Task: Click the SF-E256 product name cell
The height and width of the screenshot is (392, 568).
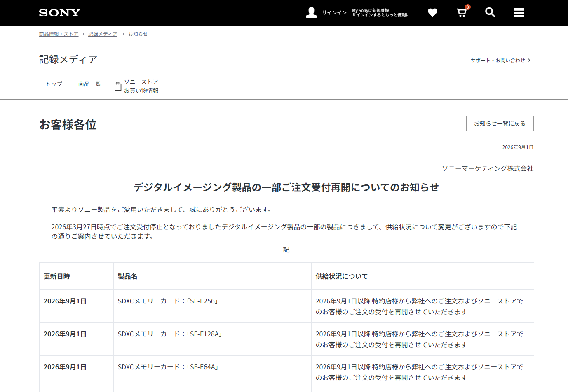Action: pos(212,306)
